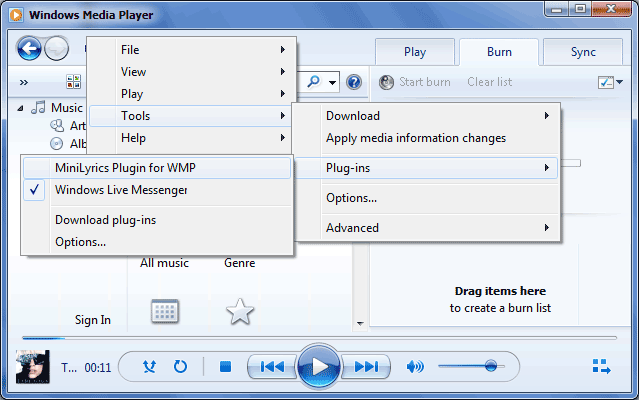Select the Artist people icon in tree
This screenshot has height=400, width=639.
(57, 125)
